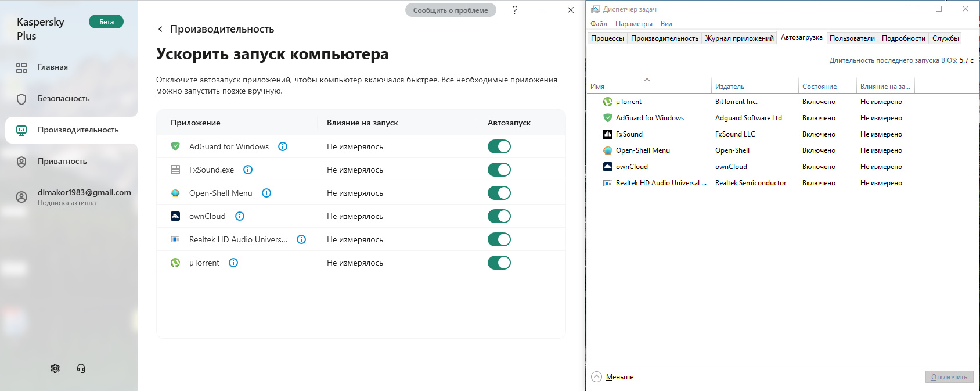Click the Сообщить о проблеме button
Image resolution: width=980 pixels, height=391 pixels.
(451, 10)
